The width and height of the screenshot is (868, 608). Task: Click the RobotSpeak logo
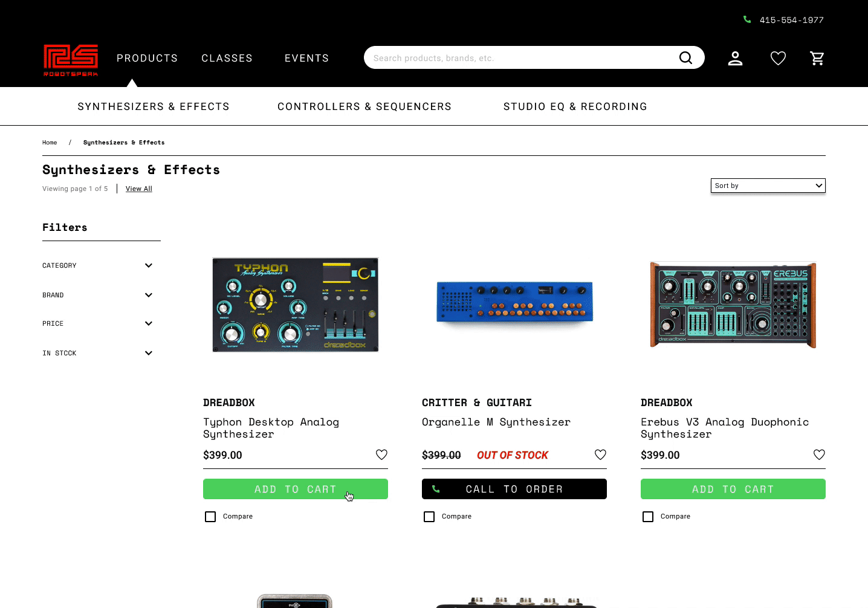click(x=71, y=60)
